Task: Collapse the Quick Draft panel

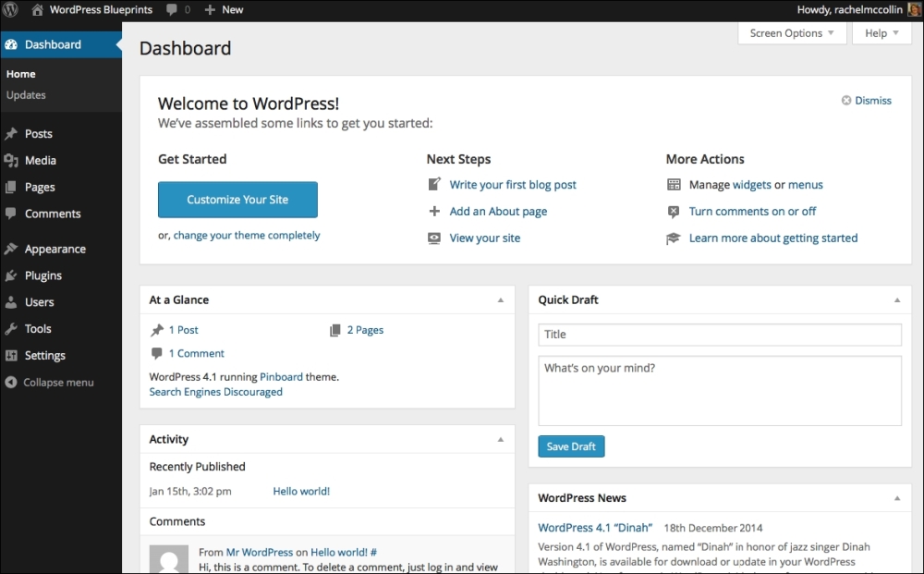Action: point(897,300)
